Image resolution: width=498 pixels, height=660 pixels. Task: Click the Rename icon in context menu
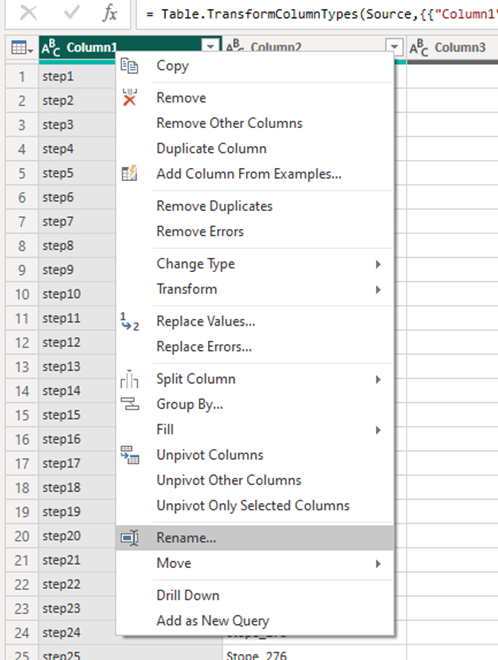[x=129, y=538]
